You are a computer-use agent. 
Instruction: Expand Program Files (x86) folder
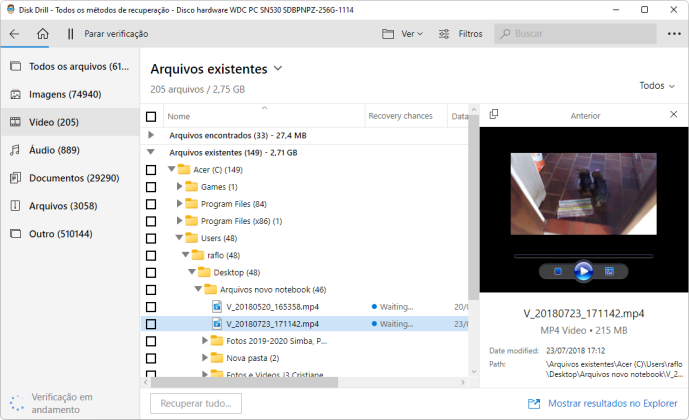(x=179, y=221)
